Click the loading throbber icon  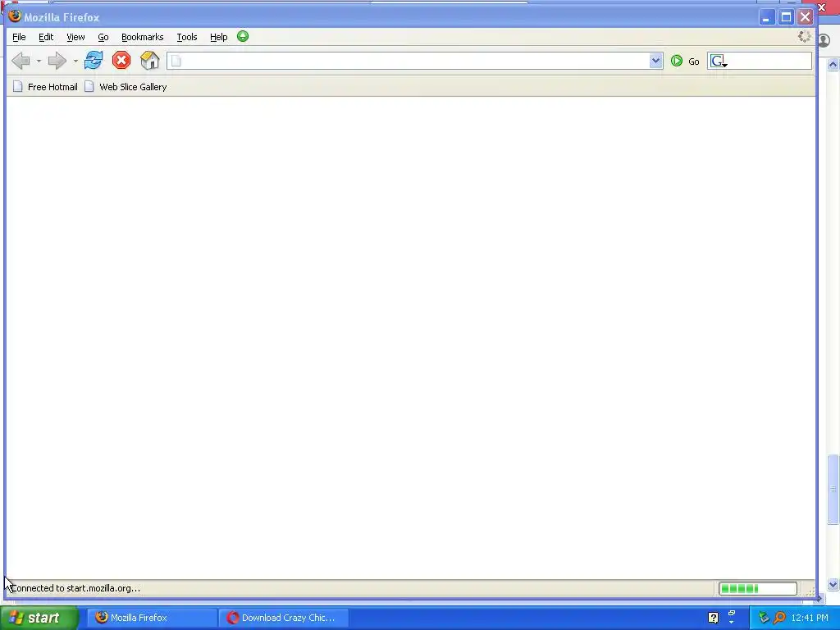pyautogui.click(x=804, y=36)
